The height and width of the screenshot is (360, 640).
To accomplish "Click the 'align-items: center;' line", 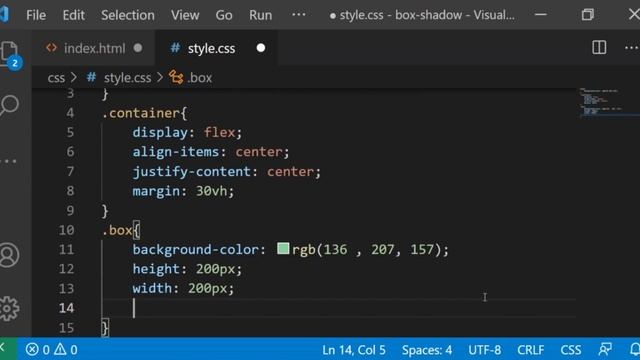I will pyautogui.click(x=211, y=152).
